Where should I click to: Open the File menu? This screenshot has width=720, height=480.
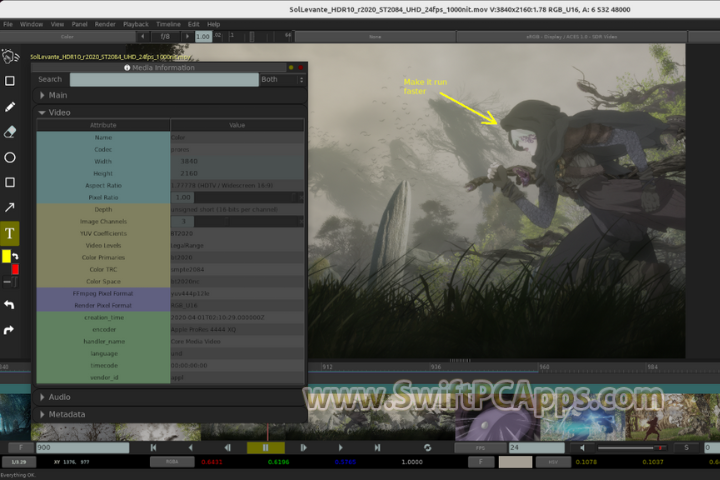click(8, 24)
